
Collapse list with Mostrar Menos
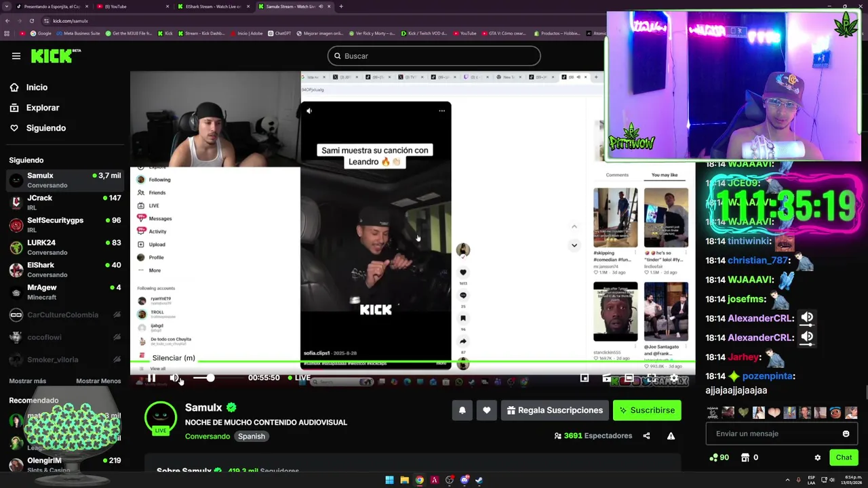pyautogui.click(x=98, y=381)
